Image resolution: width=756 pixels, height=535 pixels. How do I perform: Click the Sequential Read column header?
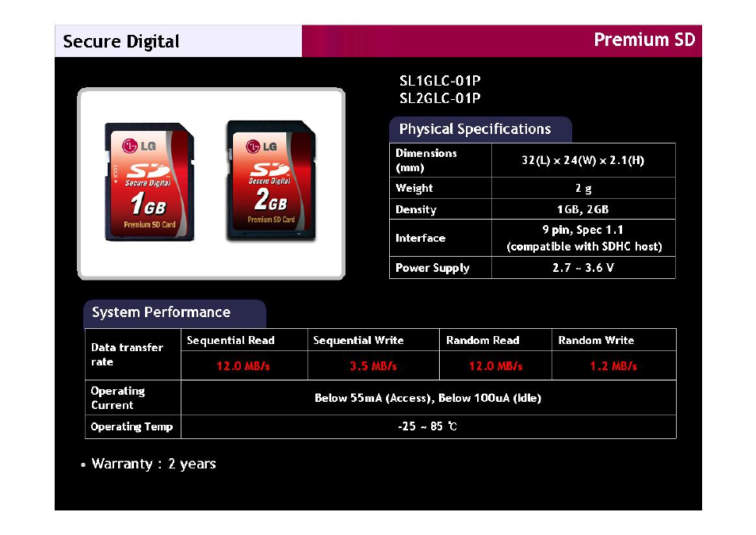pos(244,340)
